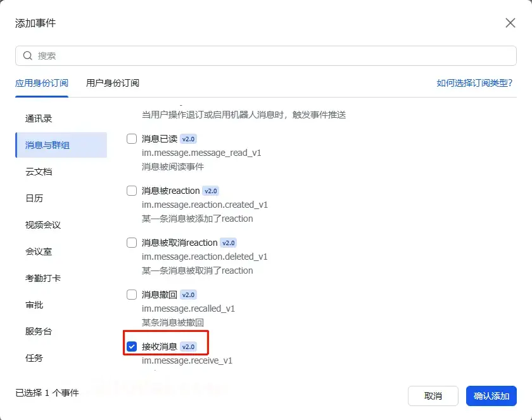Enable the 消息已读 checkbox
This screenshot has height=420, width=532.
132,139
